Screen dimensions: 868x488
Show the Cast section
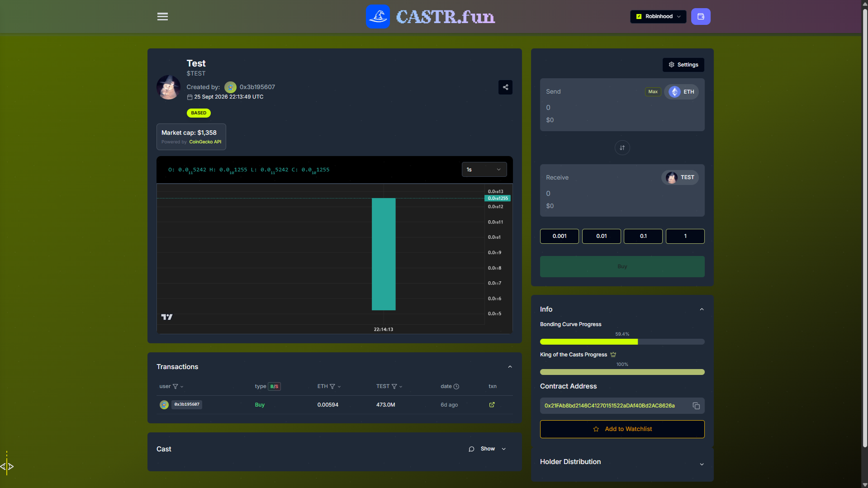click(488, 449)
